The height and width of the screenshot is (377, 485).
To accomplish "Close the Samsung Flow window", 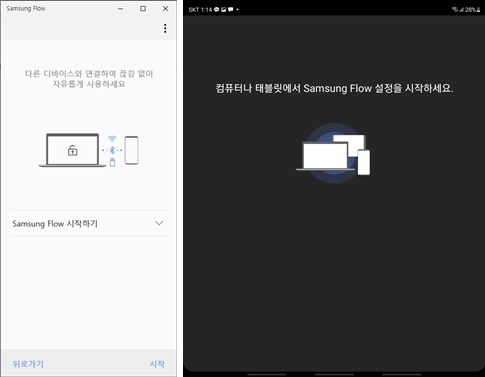I will 165,9.
